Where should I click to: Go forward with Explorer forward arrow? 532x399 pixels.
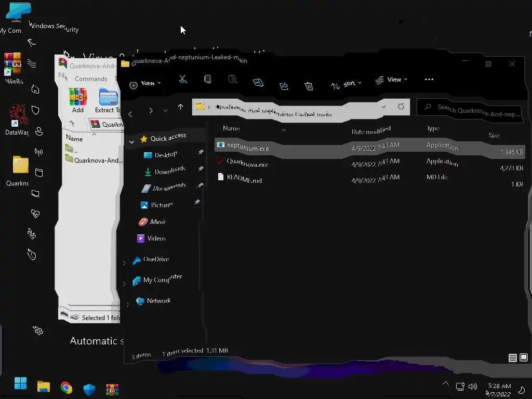pyautogui.click(x=151, y=111)
